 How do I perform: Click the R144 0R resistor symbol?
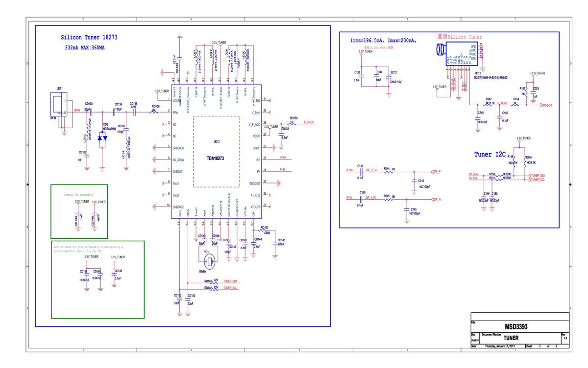pyautogui.click(x=391, y=172)
